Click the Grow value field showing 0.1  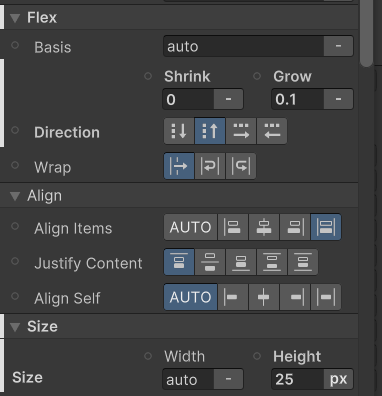[x=298, y=99]
